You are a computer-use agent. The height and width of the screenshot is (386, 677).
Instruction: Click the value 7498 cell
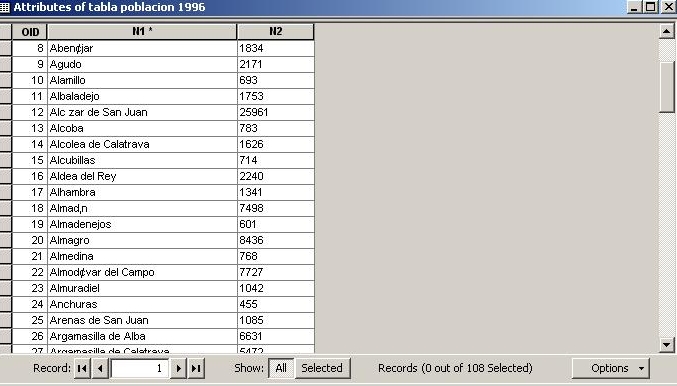click(275, 208)
